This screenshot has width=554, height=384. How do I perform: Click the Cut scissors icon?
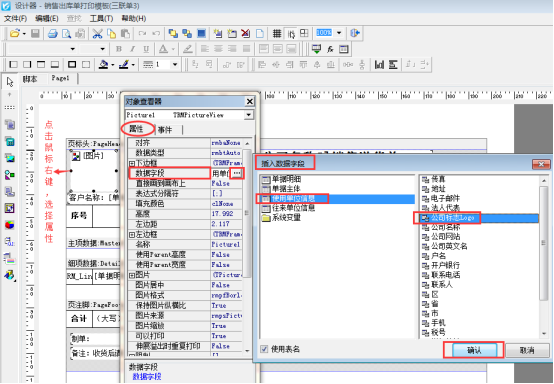pos(97,34)
